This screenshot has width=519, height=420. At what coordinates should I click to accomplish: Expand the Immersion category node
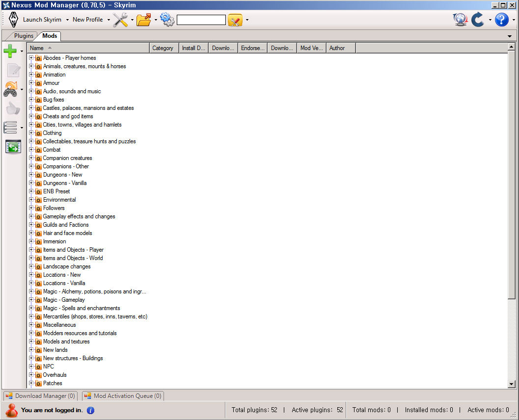point(31,241)
